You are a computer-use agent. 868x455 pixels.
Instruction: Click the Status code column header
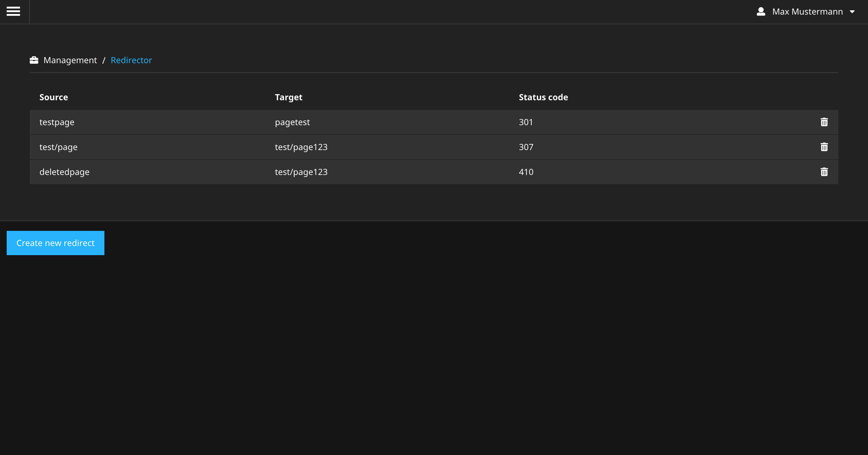coord(543,97)
